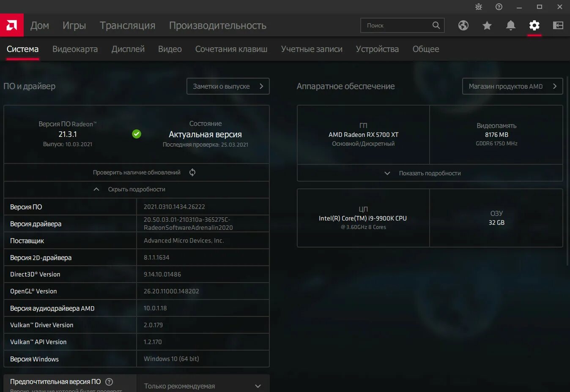Image resolution: width=570 pixels, height=392 pixels.
Task: Open the settings gear icon
Action: (x=534, y=25)
